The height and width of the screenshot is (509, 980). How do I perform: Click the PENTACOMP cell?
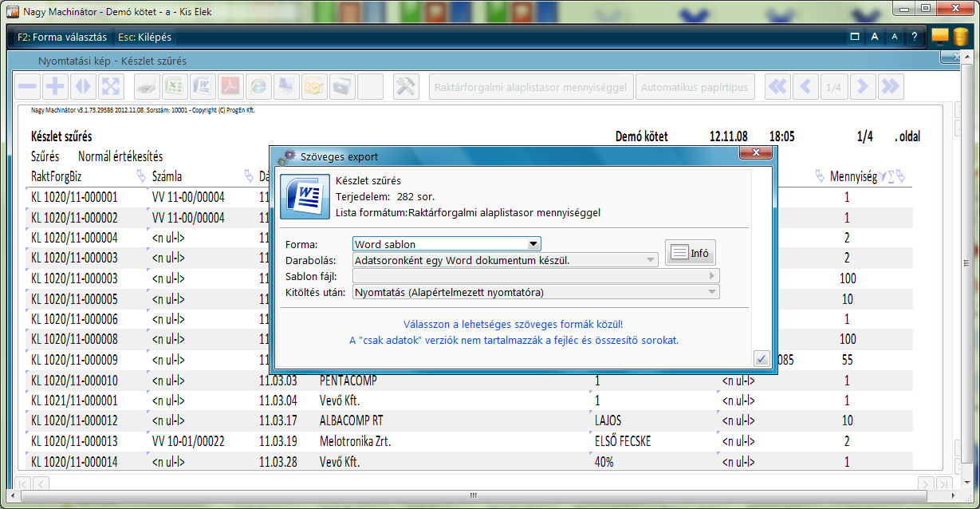pyautogui.click(x=348, y=381)
